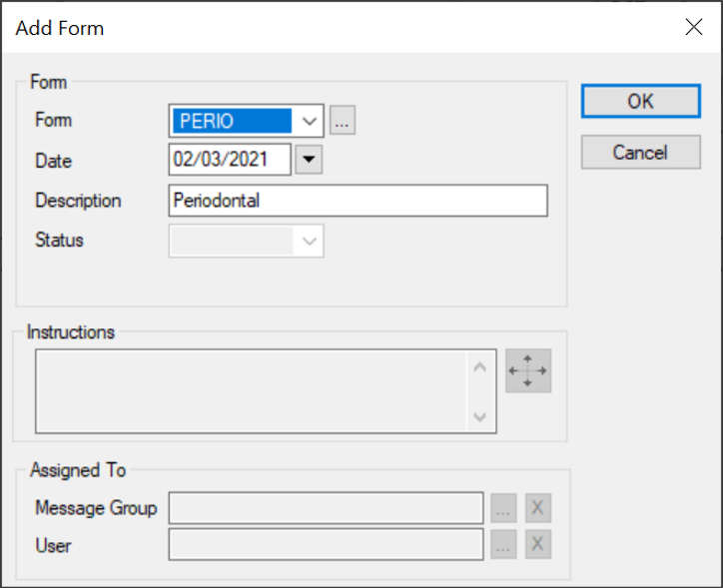Open the Date calendar picker

pyautogui.click(x=309, y=160)
